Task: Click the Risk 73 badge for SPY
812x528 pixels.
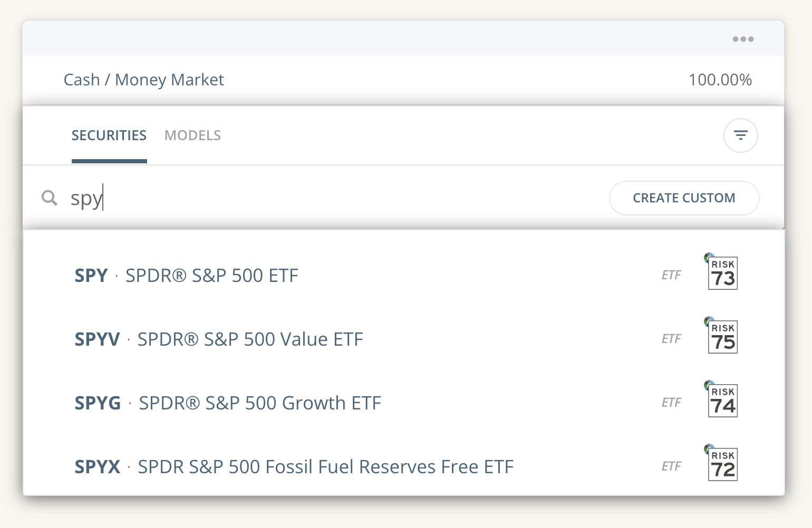Action: click(x=722, y=273)
